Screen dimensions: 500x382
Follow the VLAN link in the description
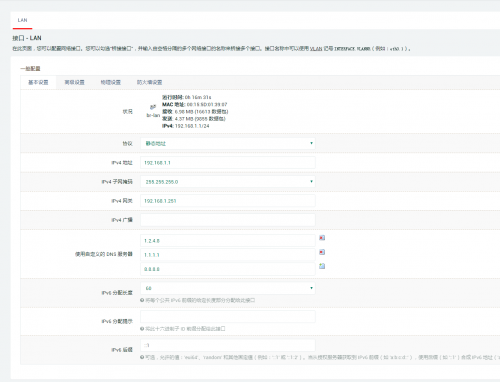[316, 49]
